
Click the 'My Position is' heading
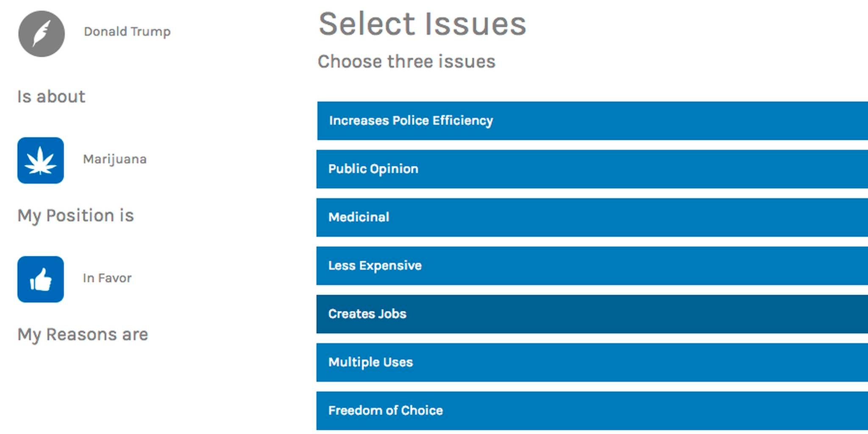pos(75,216)
